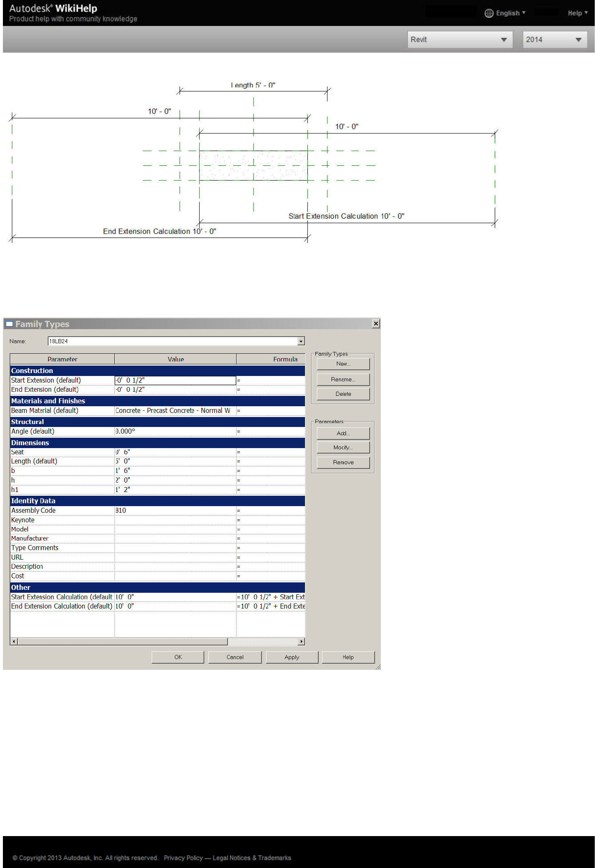Click New family type button
The height and width of the screenshot is (868, 595).
coord(343,364)
